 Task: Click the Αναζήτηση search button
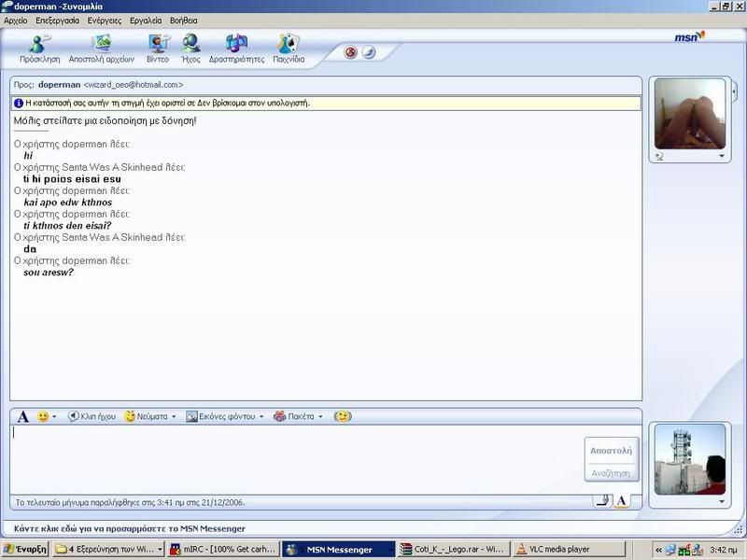[612, 473]
